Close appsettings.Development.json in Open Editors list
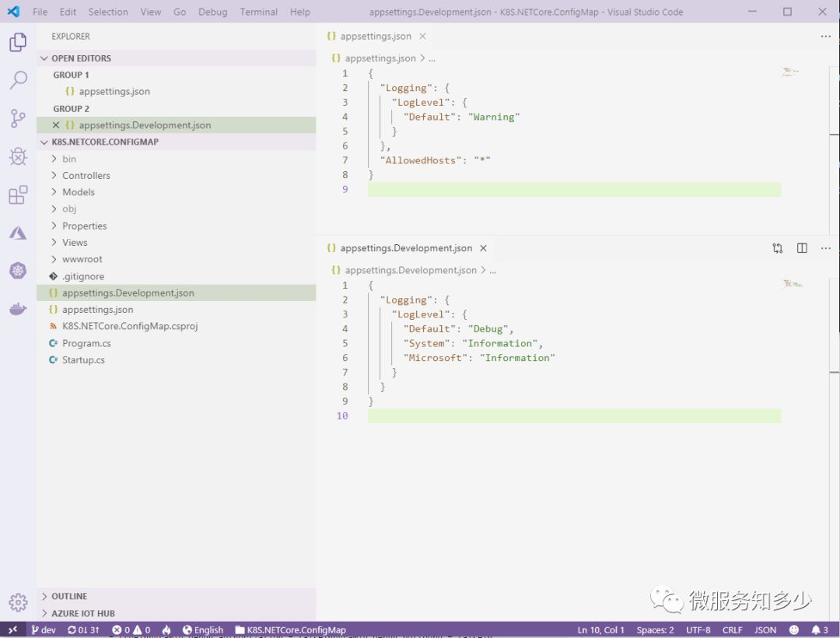This screenshot has height=638, width=840. point(56,124)
